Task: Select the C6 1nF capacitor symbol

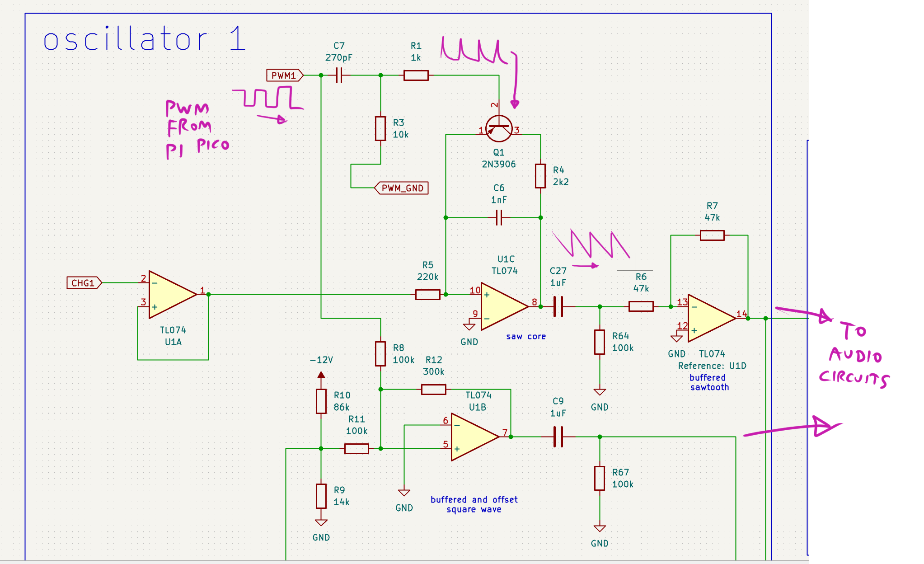Action: point(499,217)
